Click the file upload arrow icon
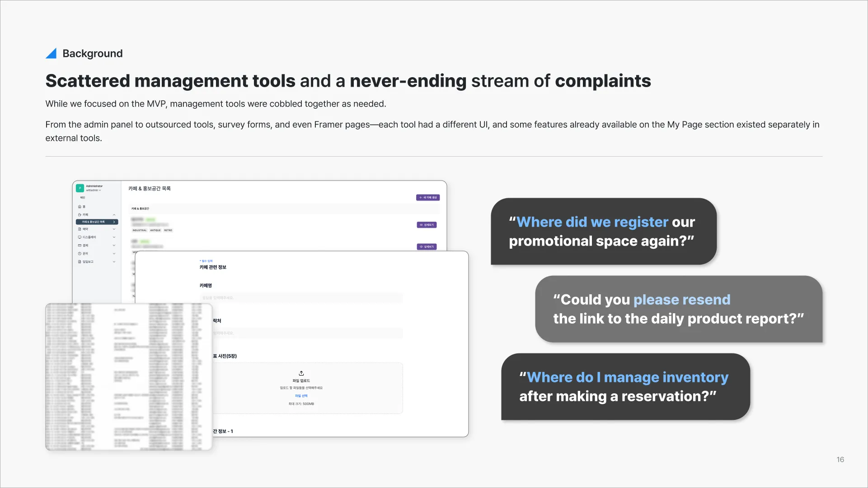 301,373
